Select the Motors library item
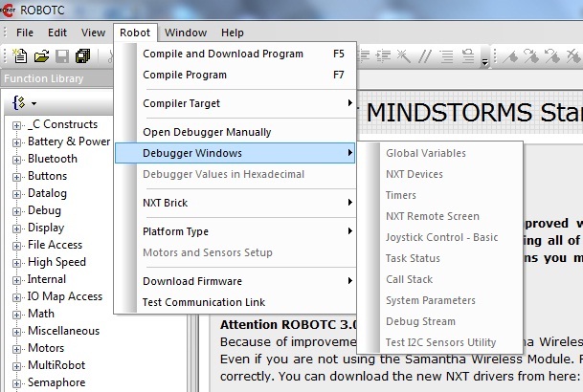The width and height of the screenshot is (583, 392). point(46,348)
